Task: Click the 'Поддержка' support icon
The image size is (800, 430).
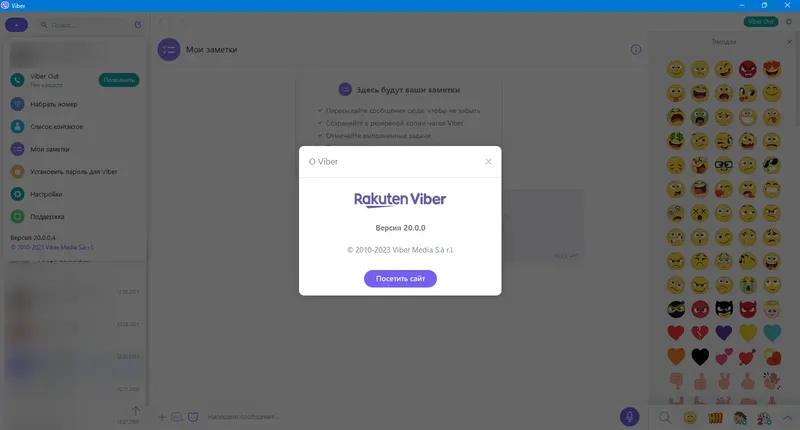Action: pos(17,216)
